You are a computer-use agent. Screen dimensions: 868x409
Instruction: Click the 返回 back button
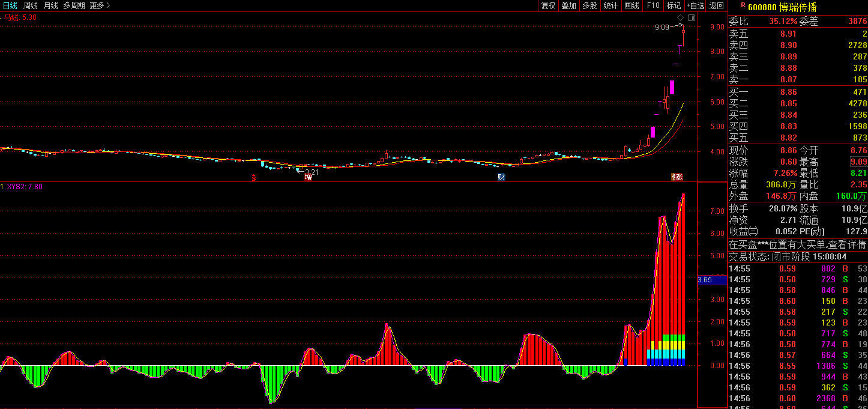(717, 5)
